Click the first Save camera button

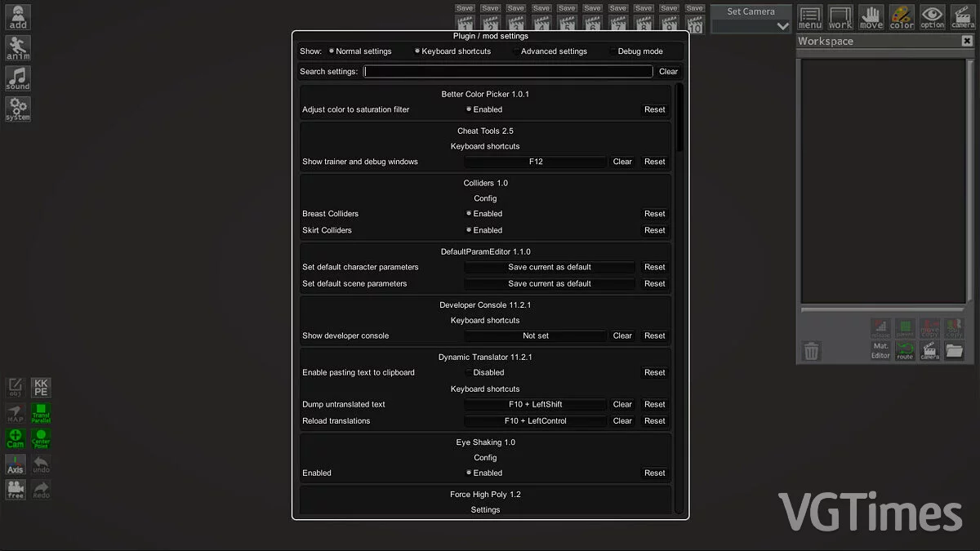465,8
